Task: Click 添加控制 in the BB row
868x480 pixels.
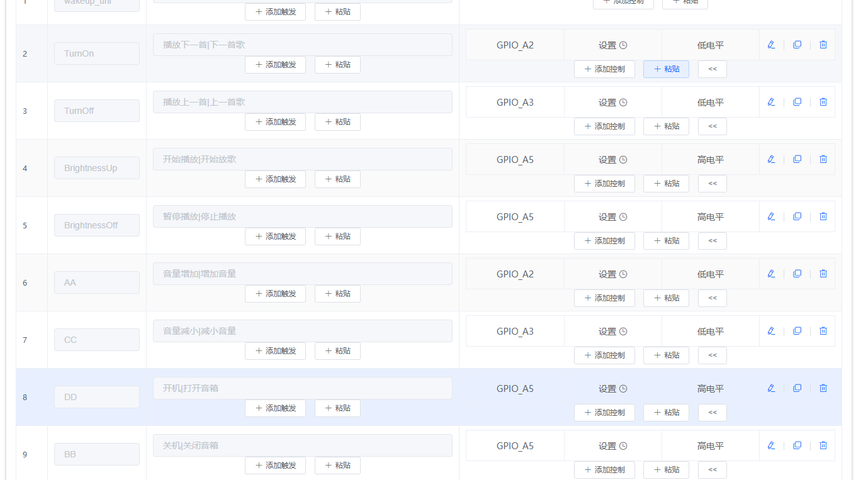Action: pyautogui.click(x=604, y=469)
